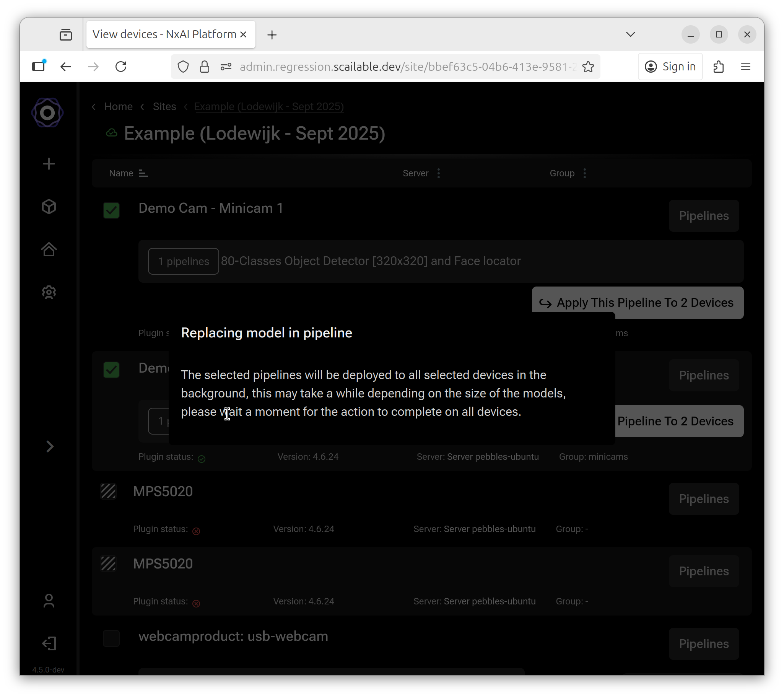This screenshot has width=784, height=697.
Task: Click the Name column sort icon
Action: [143, 173]
